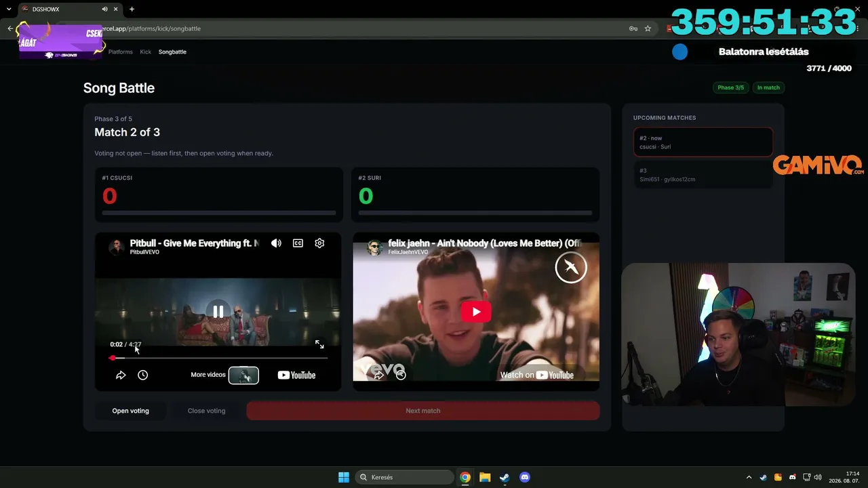Viewport: 868px width, 488px height.
Task: Click the Steam icon in system tray
Action: [x=763, y=477]
